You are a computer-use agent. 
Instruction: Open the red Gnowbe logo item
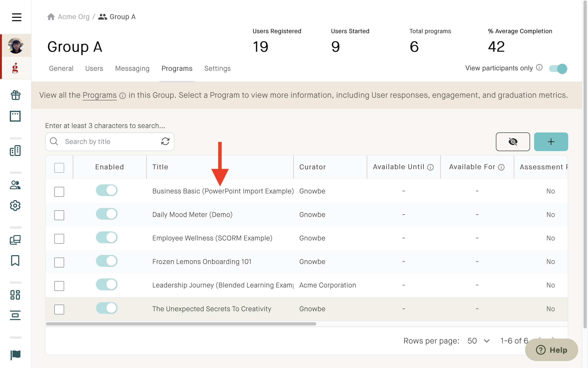coord(15,68)
